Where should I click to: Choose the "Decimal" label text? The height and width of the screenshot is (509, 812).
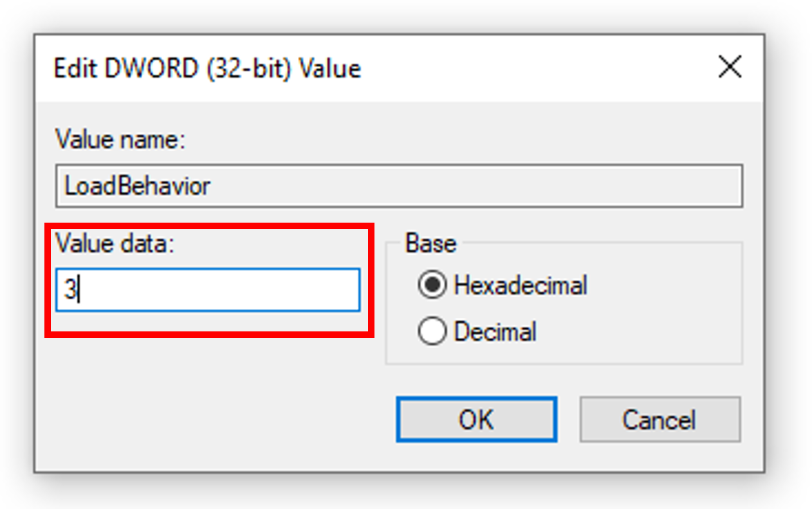click(495, 332)
